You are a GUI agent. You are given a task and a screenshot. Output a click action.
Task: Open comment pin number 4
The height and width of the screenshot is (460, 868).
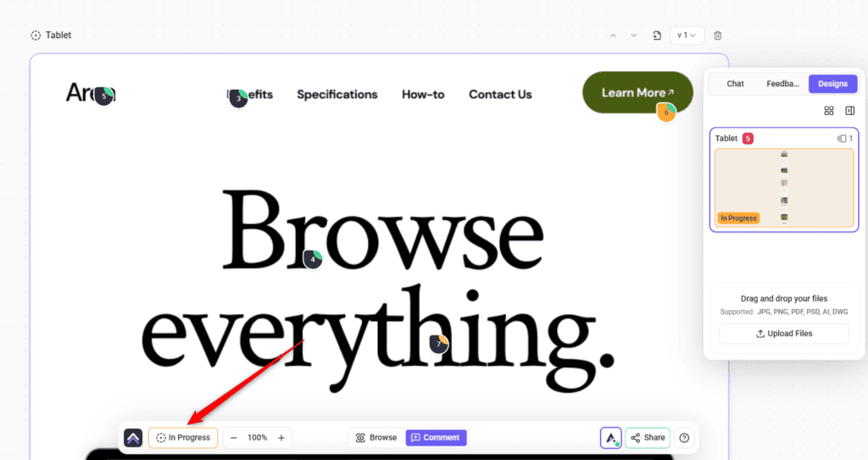click(313, 259)
